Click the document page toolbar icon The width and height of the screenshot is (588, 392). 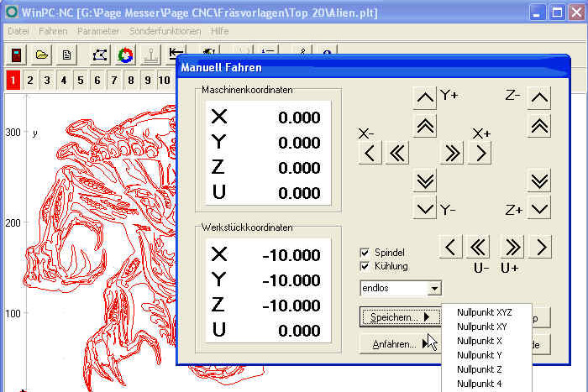click(x=66, y=55)
